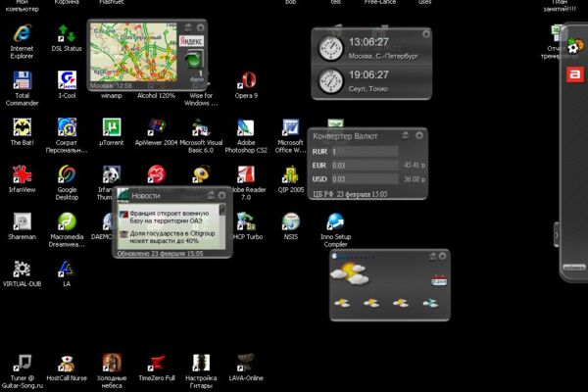The image size is (588, 392).
Task: Open The Bat! mail client icon
Action: 23,127
